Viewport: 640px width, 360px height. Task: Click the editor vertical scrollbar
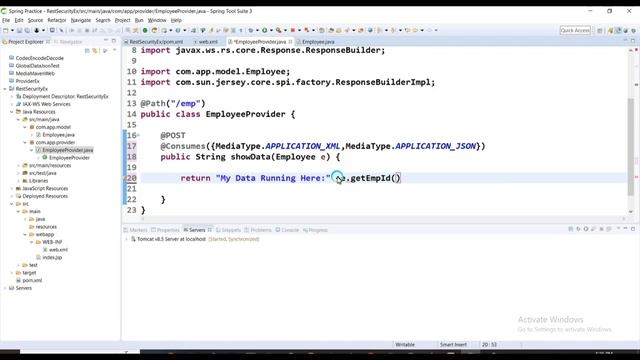pos(631,147)
